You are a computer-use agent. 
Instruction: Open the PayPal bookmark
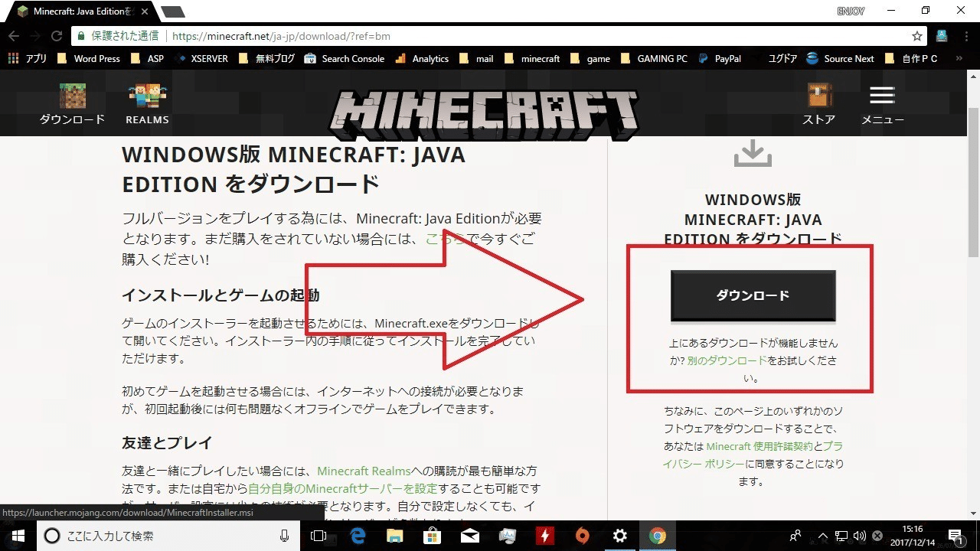[719, 58]
